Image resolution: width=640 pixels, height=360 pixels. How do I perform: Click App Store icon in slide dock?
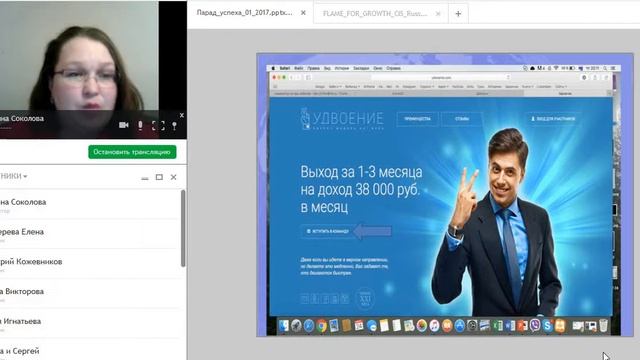pyautogui.click(x=460, y=325)
